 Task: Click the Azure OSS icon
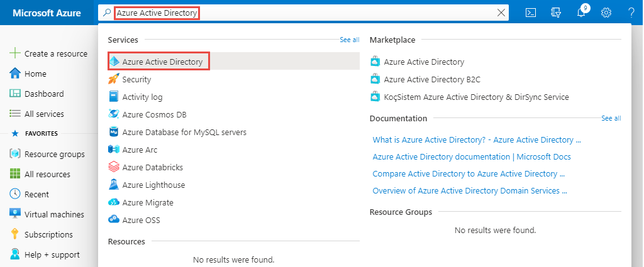[114, 220]
